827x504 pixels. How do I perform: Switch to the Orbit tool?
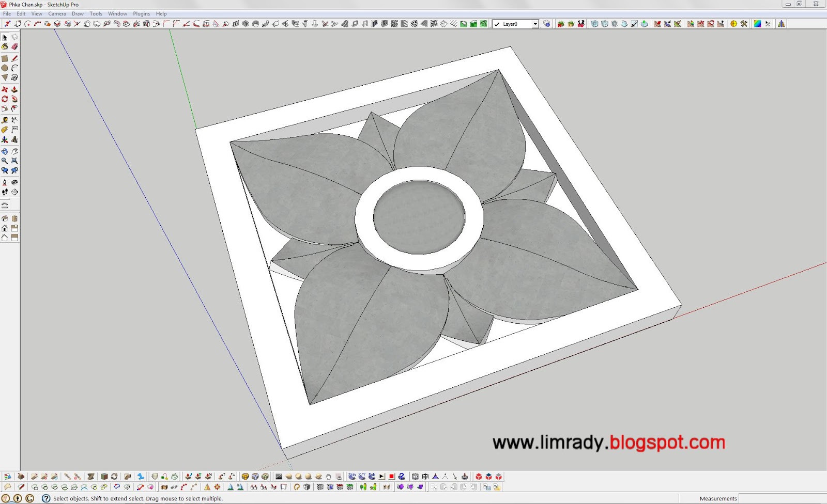[x=5, y=151]
